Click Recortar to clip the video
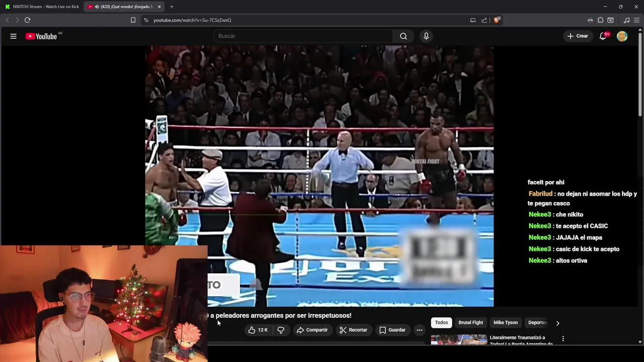Image resolution: width=644 pixels, height=362 pixels. 353,330
